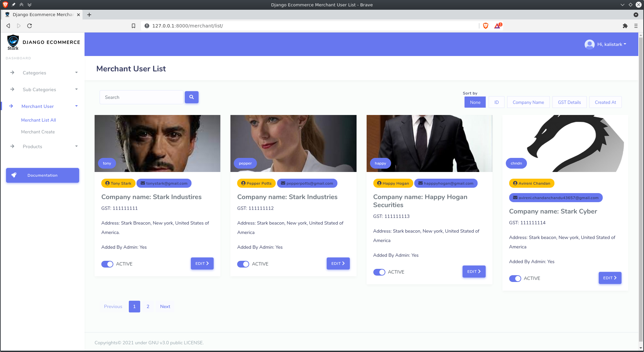Click the envelope badge for tonystark@gmail.com
644x352 pixels.
pos(164,183)
